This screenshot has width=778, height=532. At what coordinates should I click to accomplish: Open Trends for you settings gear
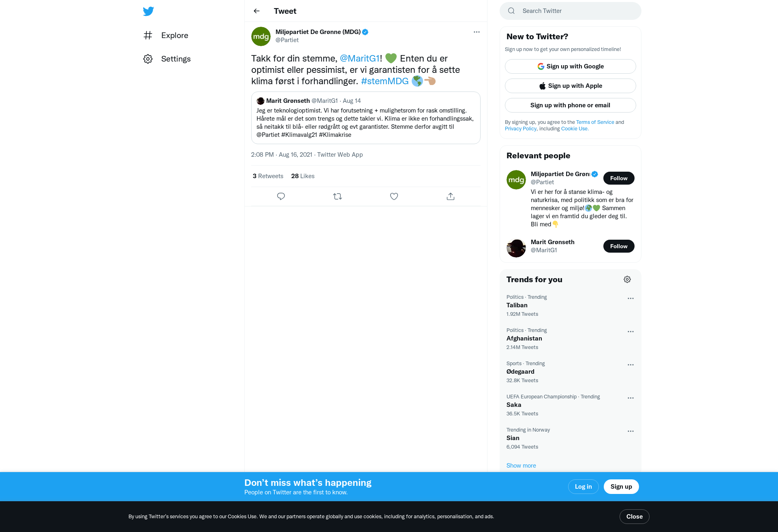point(627,279)
